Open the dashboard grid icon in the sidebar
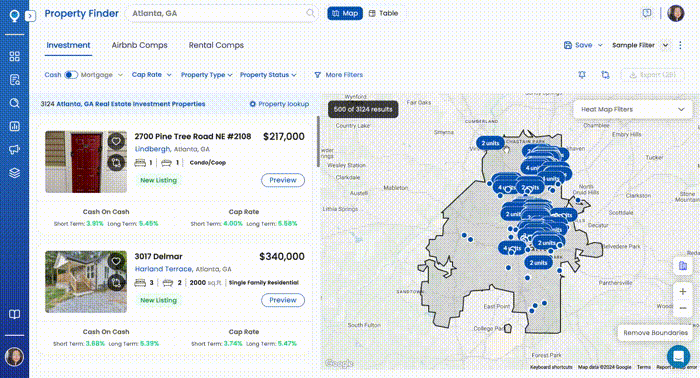The height and width of the screenshot is (378, 700). [x=14, y=56]
